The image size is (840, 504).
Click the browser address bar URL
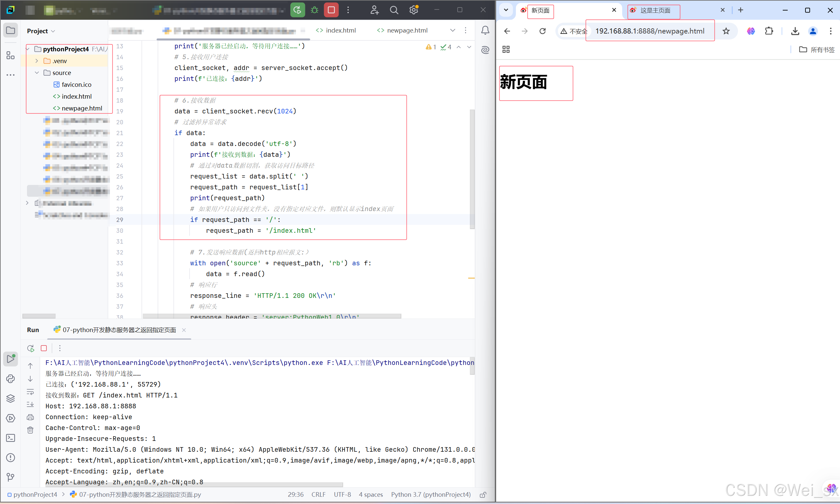click(x=649, y=31)
